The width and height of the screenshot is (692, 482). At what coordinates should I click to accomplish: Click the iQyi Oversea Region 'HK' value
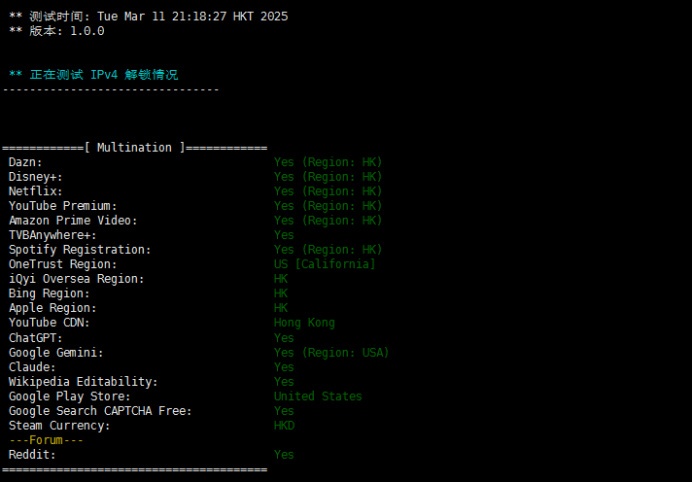pos(281,279)
